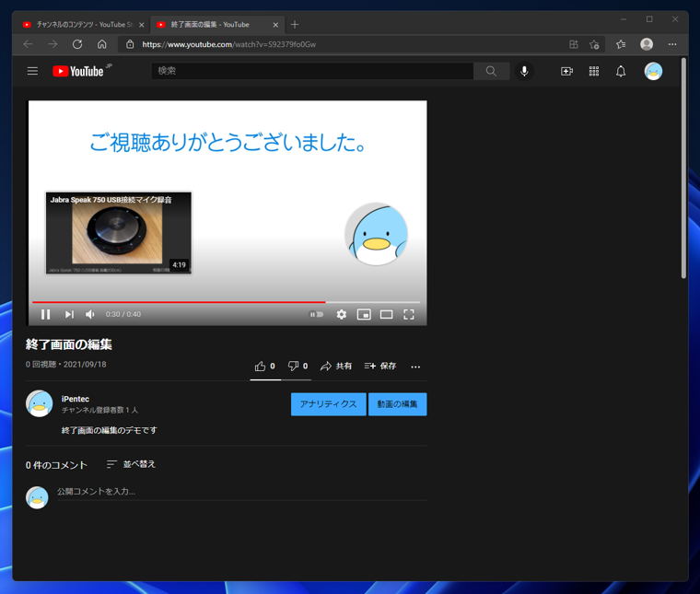The height and width of the screenshot is (594, 700).
Task: Enter full screen mode
Action: click(408, 314)
